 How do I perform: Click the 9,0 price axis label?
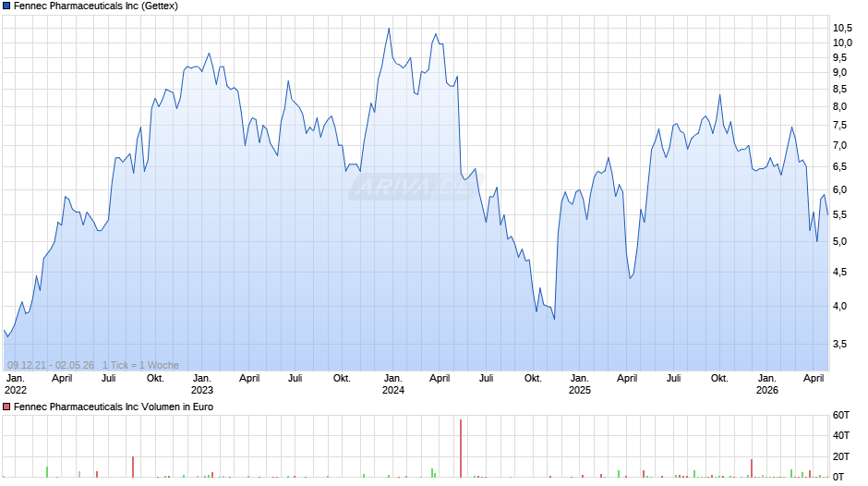[839, 73]
